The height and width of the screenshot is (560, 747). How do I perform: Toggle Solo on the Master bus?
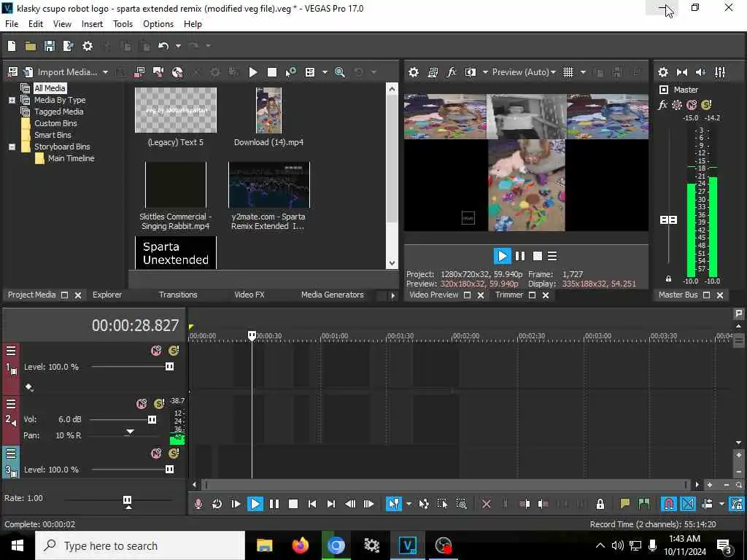(706, 105)
